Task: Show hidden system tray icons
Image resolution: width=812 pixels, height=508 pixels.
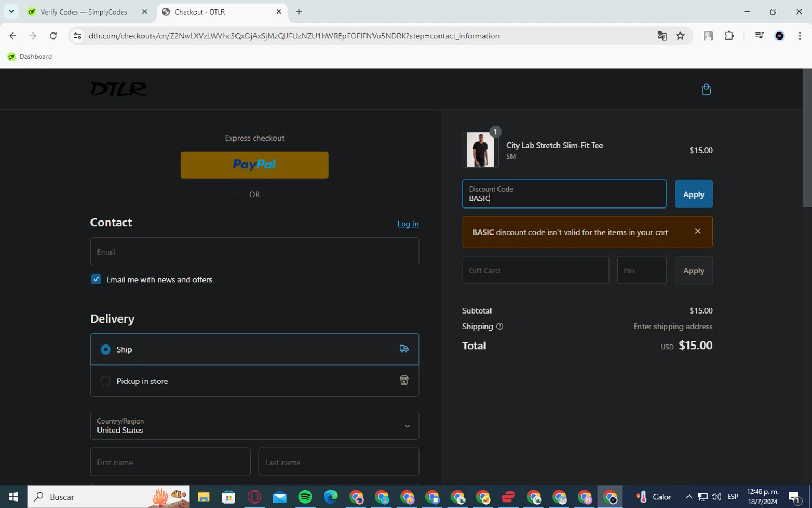Action: 689,497
